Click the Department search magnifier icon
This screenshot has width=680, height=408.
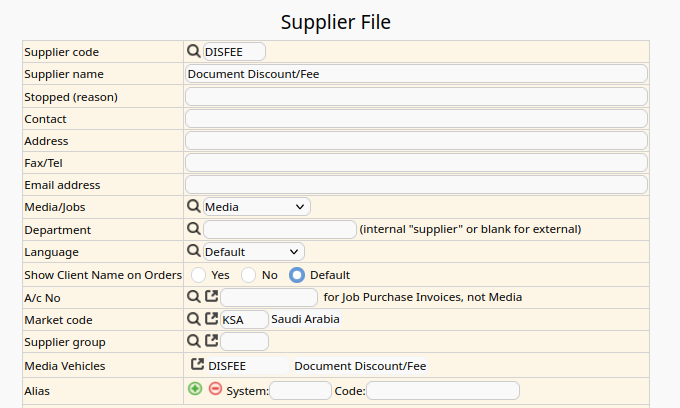[x=194, y=229]
